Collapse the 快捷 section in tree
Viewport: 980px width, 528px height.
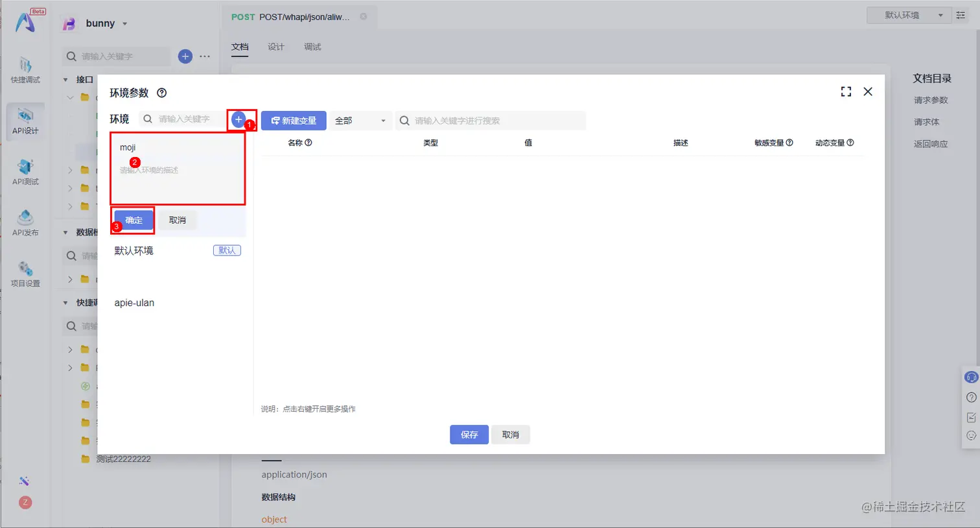[x=65, y=303]
